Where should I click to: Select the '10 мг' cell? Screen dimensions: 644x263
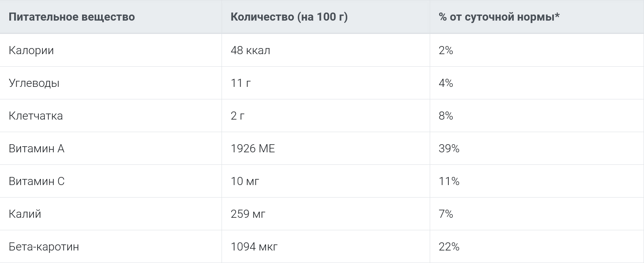point(245,181)
